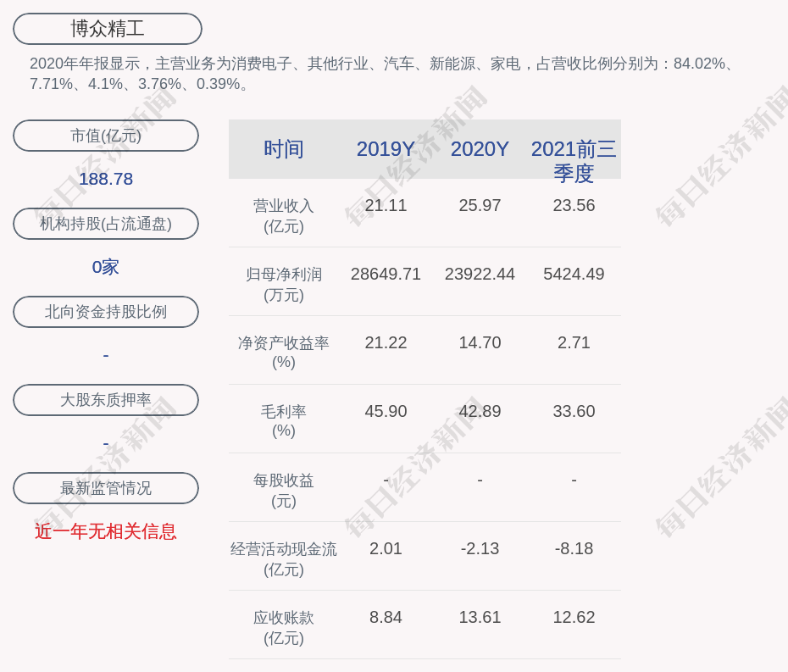
Task: Click the 0家 institutional holding value
Action: 106,267
